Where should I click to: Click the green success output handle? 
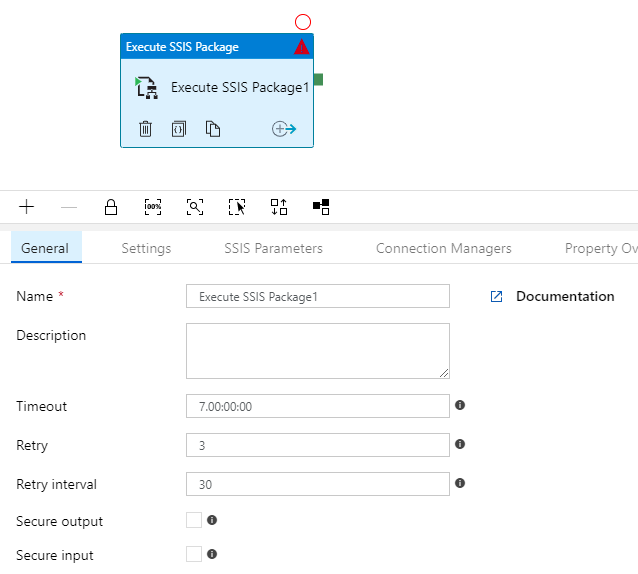point(319,79)
